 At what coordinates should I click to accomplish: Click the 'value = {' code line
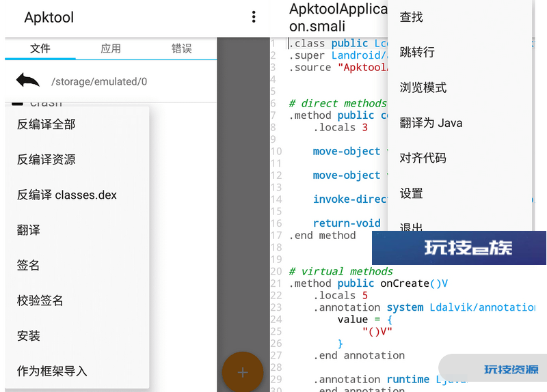pos(365,319)
